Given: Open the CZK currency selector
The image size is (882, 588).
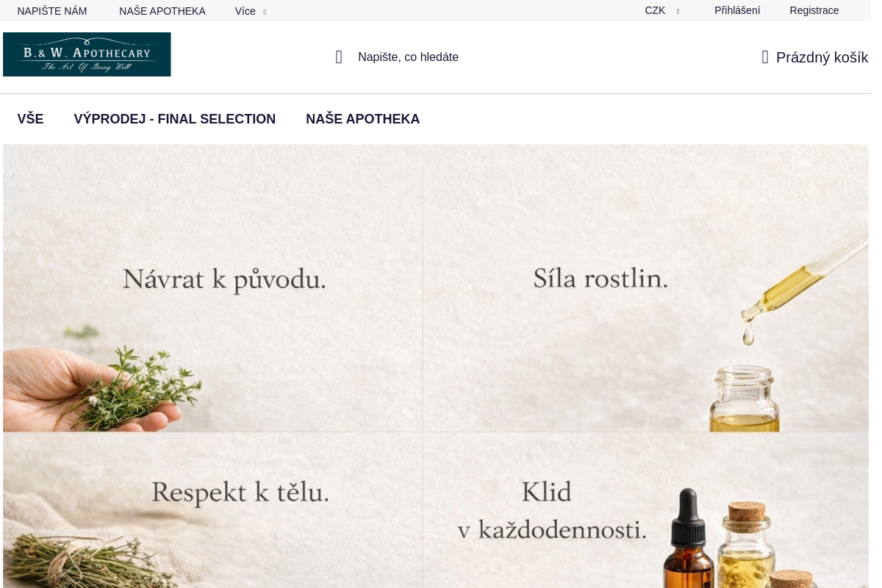Looking at the screenshot, I should [661, 11].
